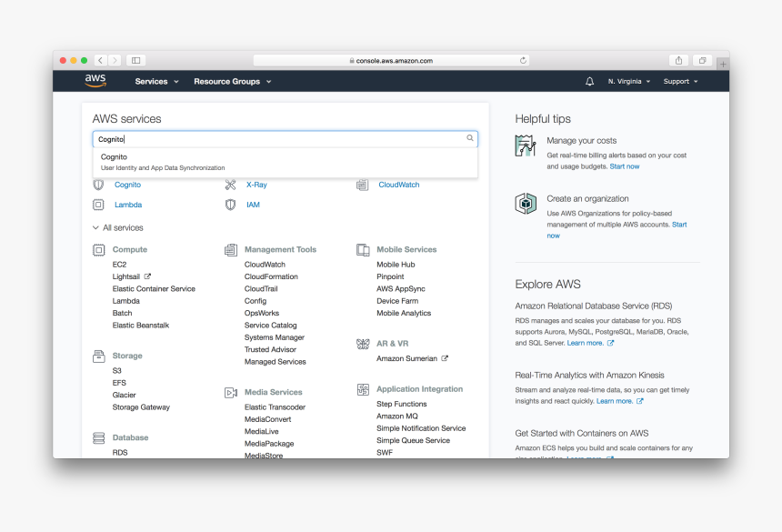Click the Mobile Services category icon
The width and height of the screenshot is (782, 532).
pyautogui.click(x=363, y=250)
